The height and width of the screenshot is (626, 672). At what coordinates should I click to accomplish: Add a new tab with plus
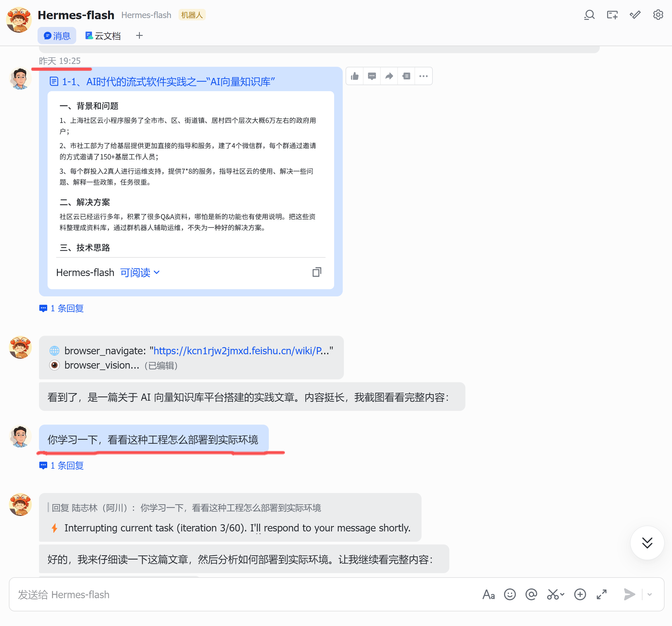[x=139, y=36]
